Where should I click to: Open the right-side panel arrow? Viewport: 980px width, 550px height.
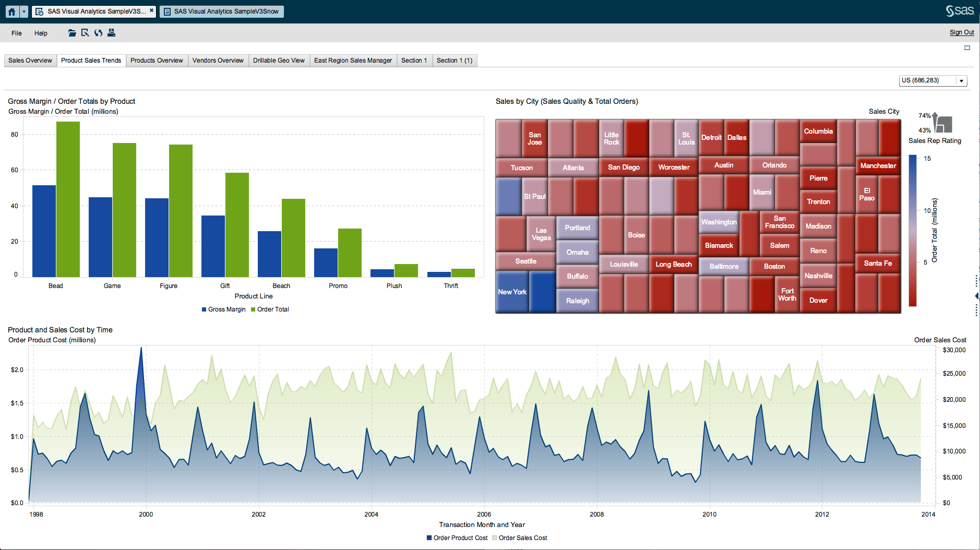pyautogui.click(x=976, y=296)
